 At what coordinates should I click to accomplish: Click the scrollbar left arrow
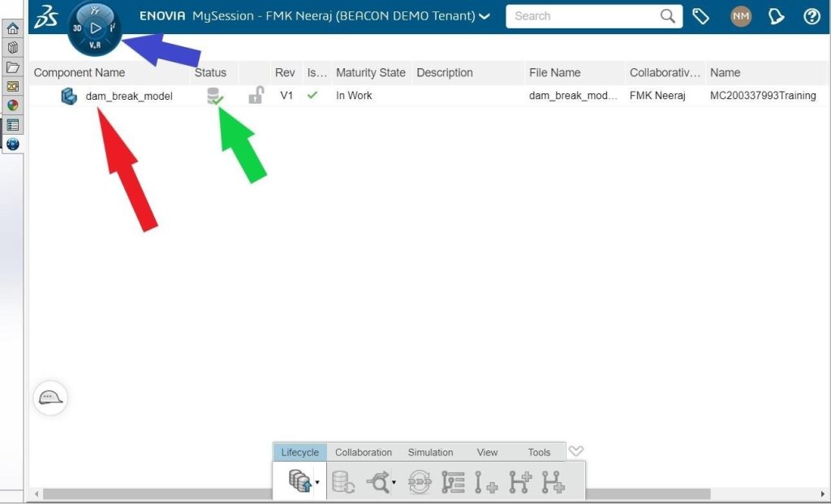pos(36,494)
